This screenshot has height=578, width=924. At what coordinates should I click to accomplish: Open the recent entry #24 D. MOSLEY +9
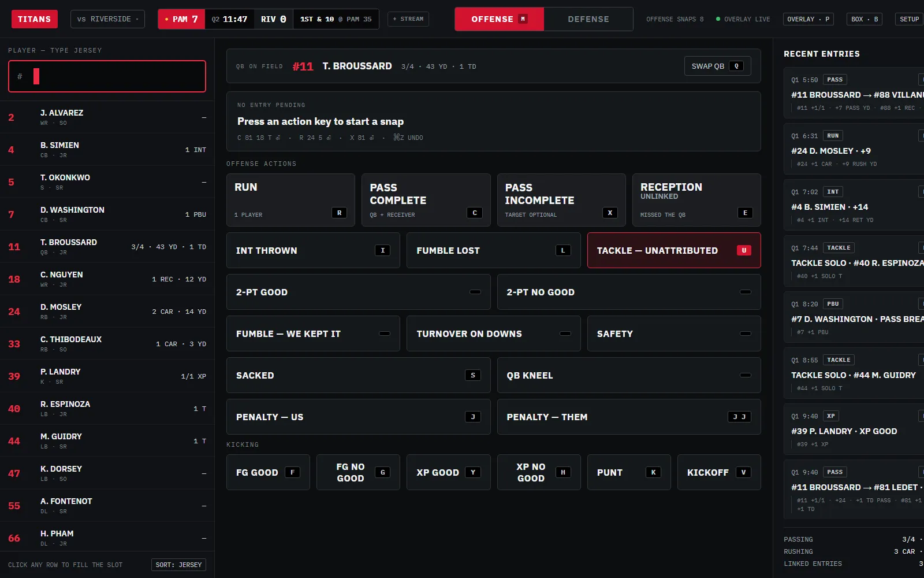click(x=854, y=149)
